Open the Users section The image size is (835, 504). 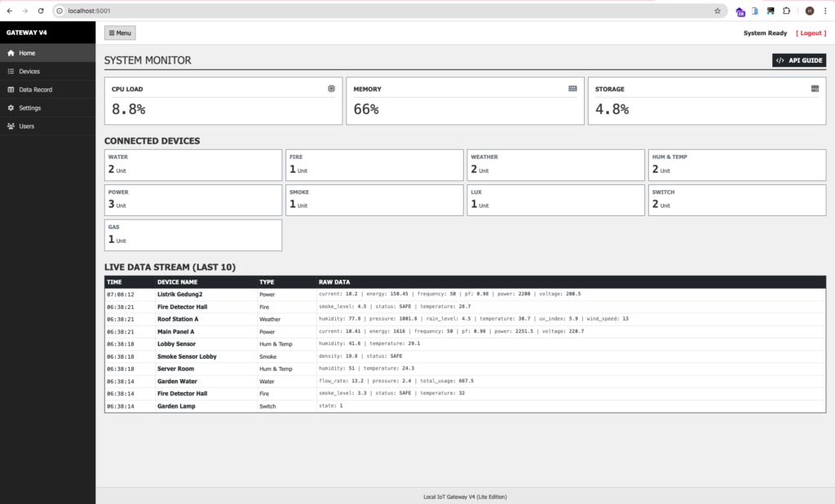26,126
